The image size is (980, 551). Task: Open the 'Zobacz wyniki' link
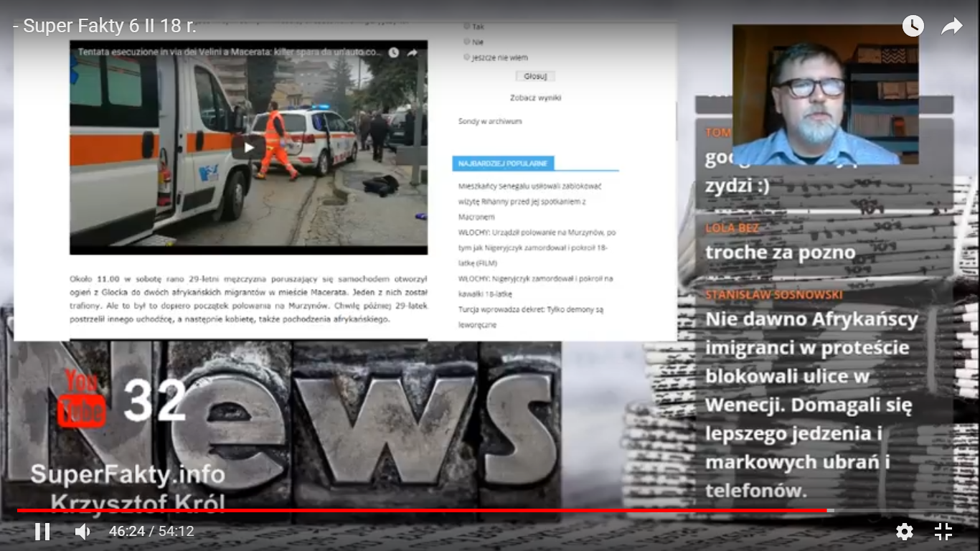535,98
